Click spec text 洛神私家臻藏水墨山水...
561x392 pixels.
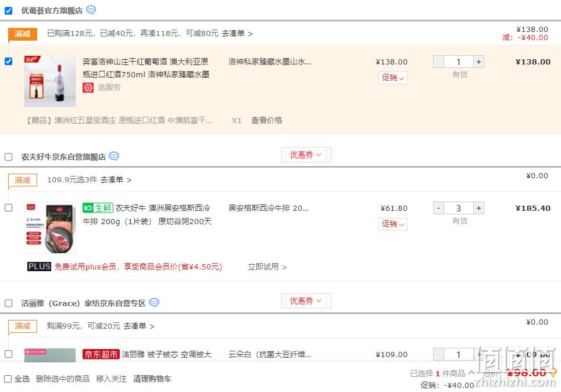[270, 62]
